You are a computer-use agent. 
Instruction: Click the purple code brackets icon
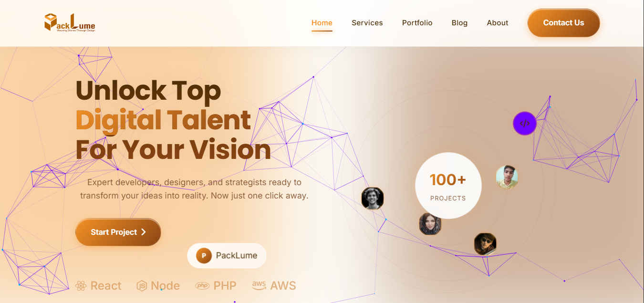click(525, 124)
